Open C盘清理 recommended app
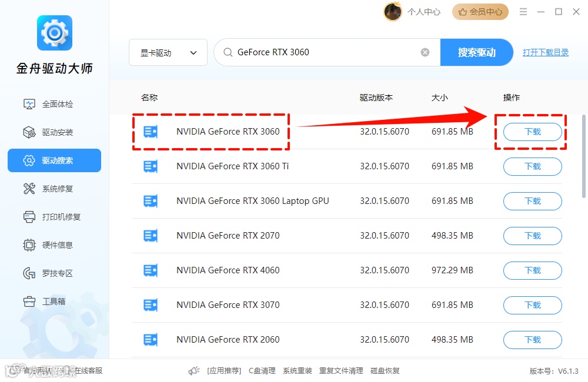The width and height of the screenshot is (588, 382). 262,371
